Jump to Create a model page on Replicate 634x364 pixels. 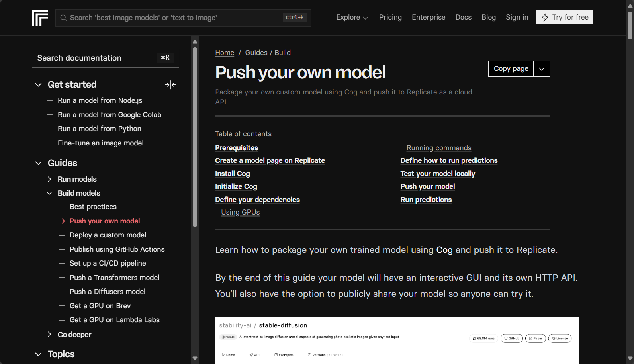tap(270, 160)
